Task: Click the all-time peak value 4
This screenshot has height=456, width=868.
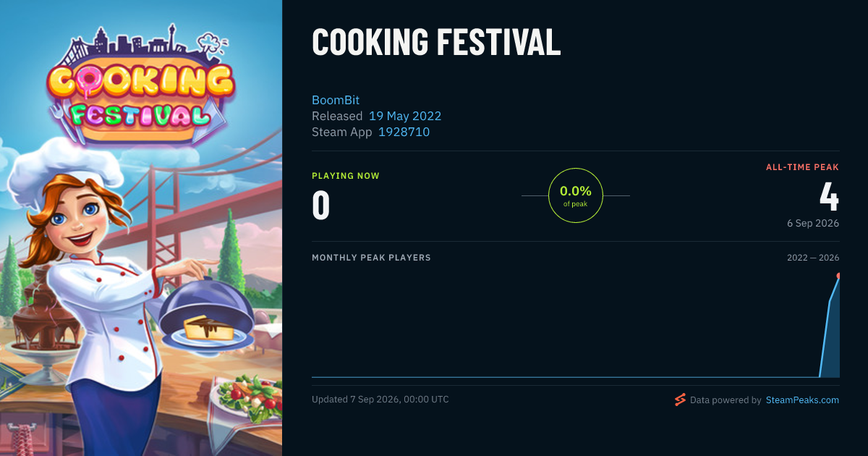Action: pyautogui.click(x=829, y=195)
